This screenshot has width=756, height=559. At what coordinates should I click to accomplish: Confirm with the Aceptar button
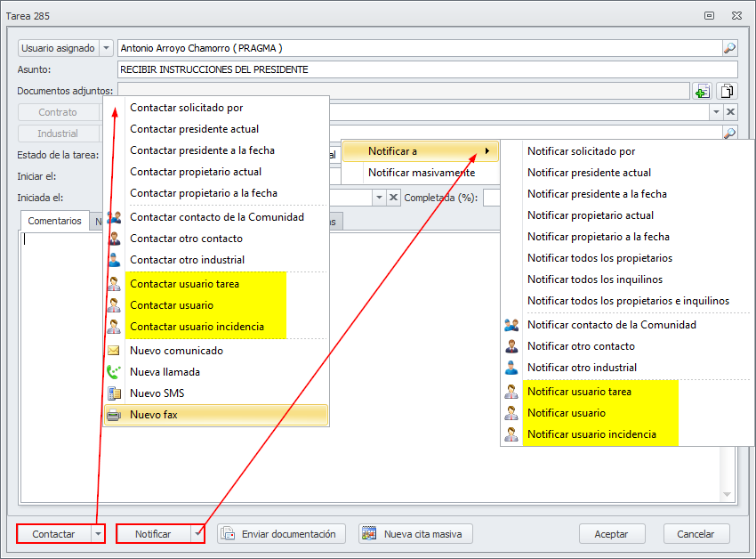click(x=611, y=534)
